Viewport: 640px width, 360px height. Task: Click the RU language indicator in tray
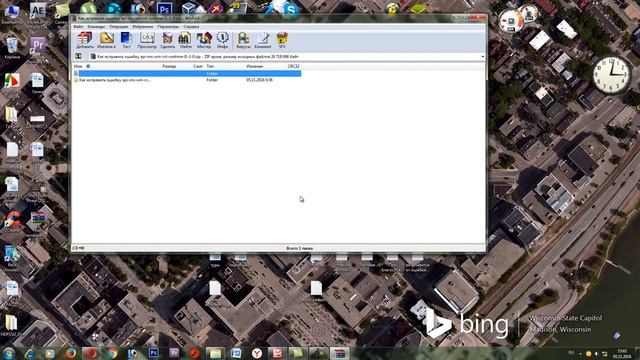pyautogui.click(x=571, y=353)
